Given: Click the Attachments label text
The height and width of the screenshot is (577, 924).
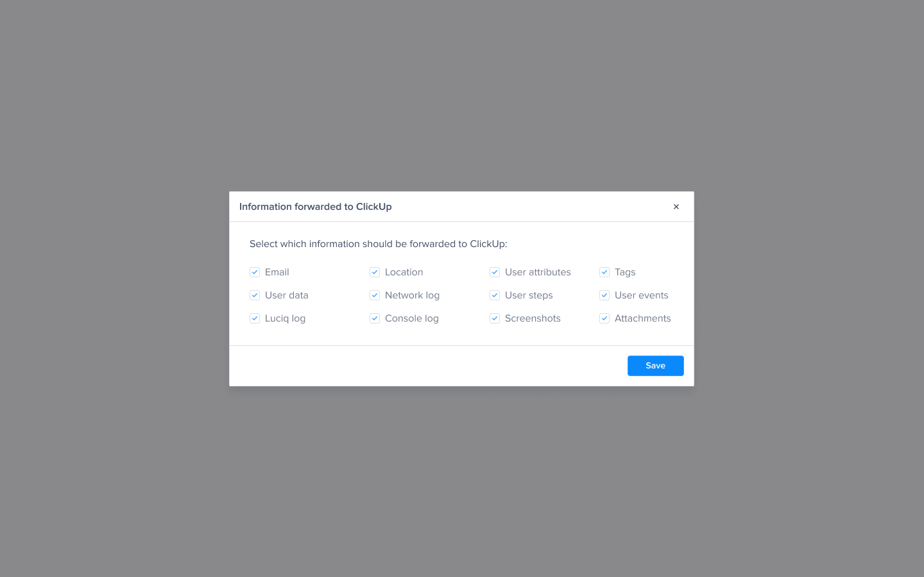Looking at the screenshot, I should pos(643,318).
